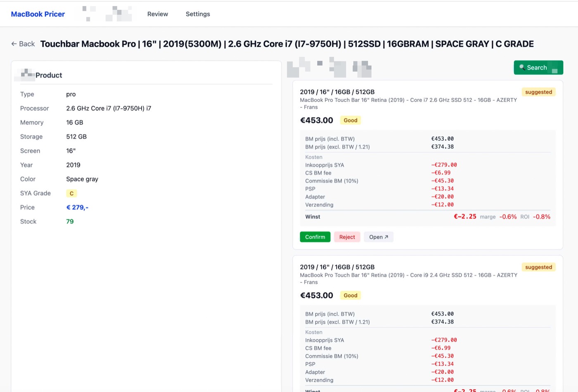Viewport: 578px width, 392px height.
Task: Select the price € 279,- value
Action: coord(77,207)
